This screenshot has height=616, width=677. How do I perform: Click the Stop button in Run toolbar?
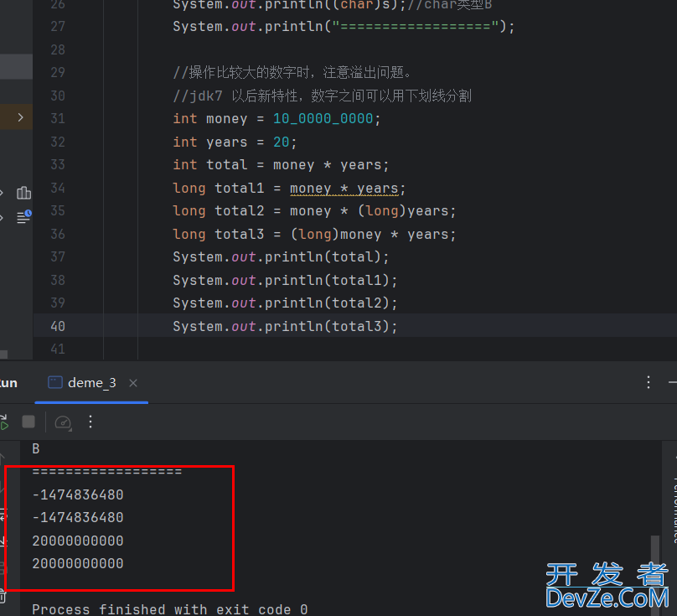(28, 422)
